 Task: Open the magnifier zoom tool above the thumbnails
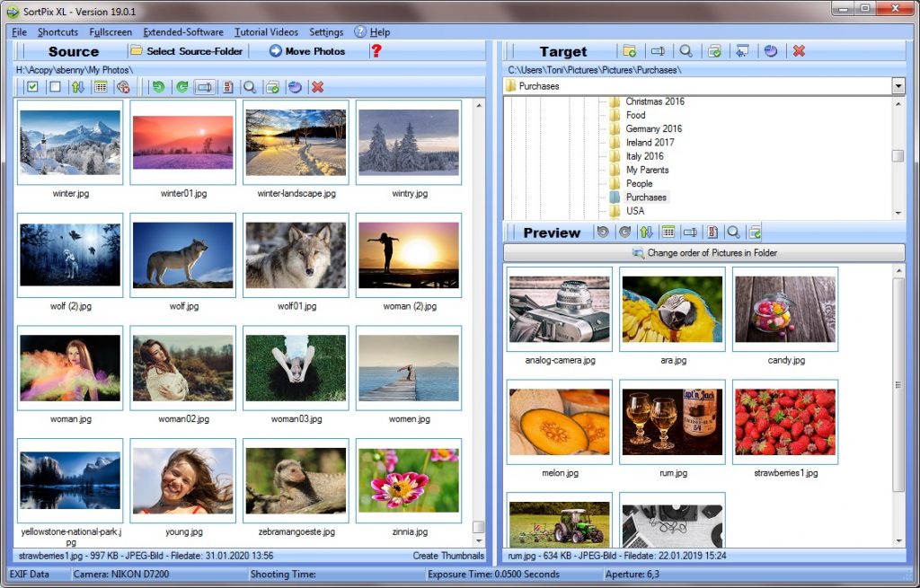[x=248, y=87]
